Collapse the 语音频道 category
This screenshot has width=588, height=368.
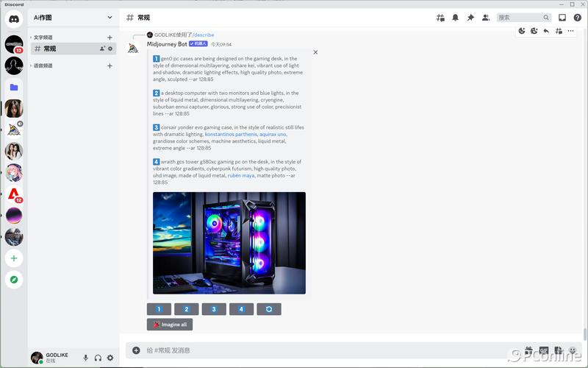43,66
